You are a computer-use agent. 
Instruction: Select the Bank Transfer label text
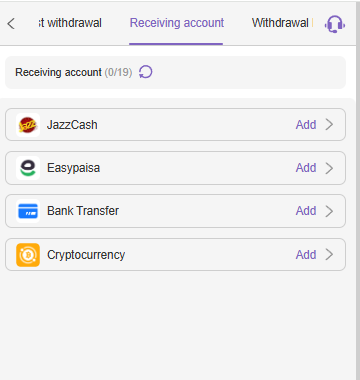(83, 211)
